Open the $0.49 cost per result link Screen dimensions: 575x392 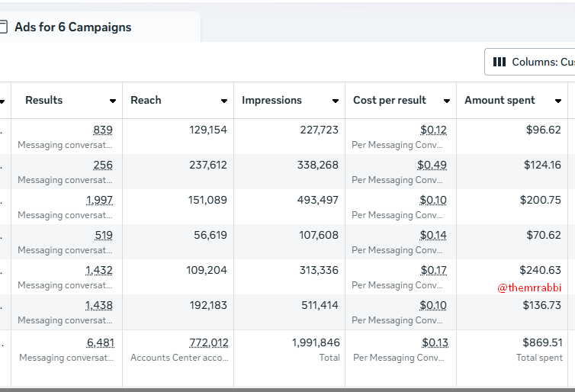[432, 165]
